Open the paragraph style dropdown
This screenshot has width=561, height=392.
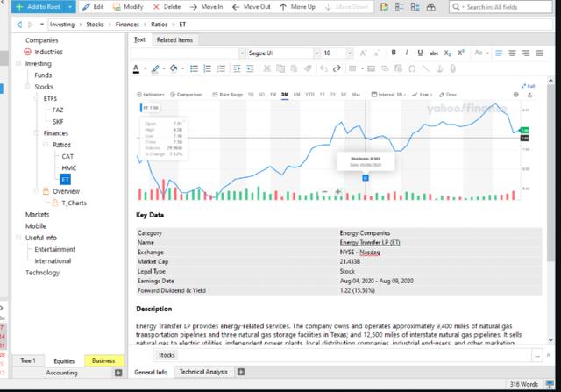tap(242, 53)
